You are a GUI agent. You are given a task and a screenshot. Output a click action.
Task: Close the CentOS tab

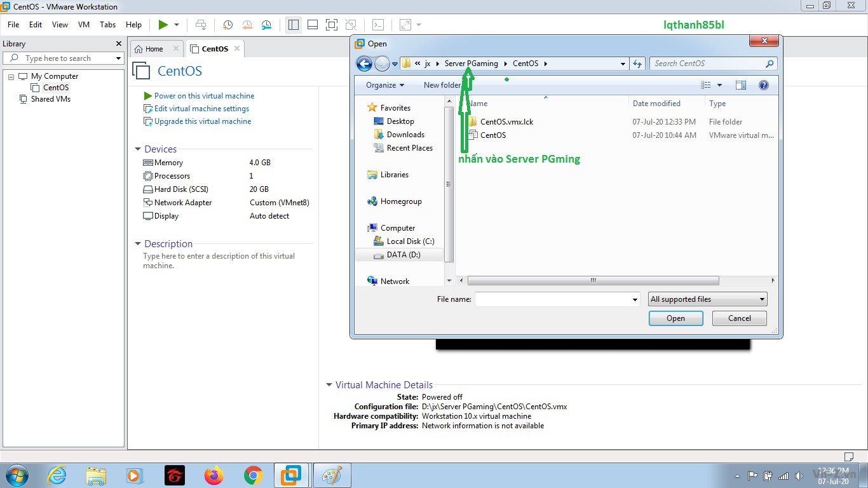coord(237,48)
